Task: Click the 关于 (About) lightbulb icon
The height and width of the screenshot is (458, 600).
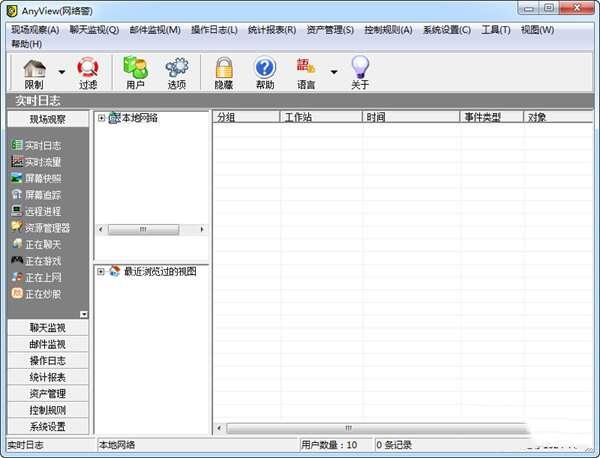Action: click(360, 68)
